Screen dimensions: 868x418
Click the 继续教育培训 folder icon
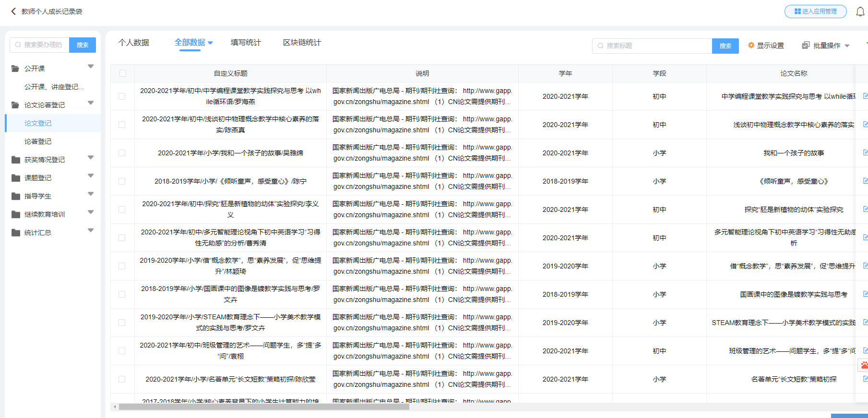tap(15, 214)
